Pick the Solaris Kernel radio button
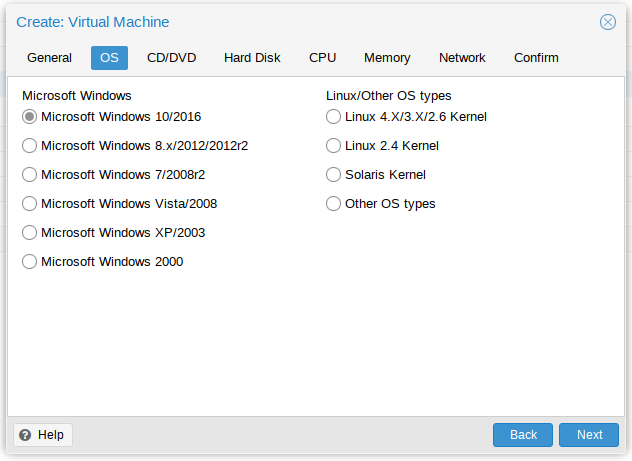Viewport: 632px width, 461px height. (333, 175)
